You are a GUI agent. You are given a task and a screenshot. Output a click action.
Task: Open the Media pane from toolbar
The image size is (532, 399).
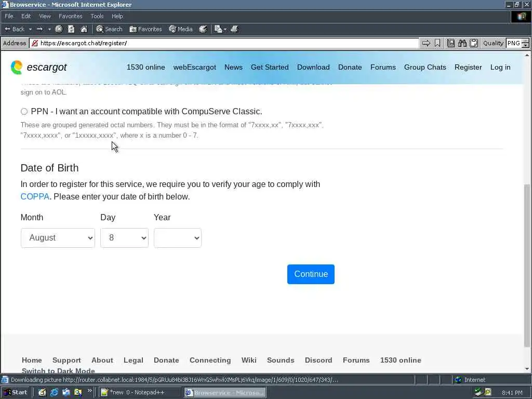point(181,29)
